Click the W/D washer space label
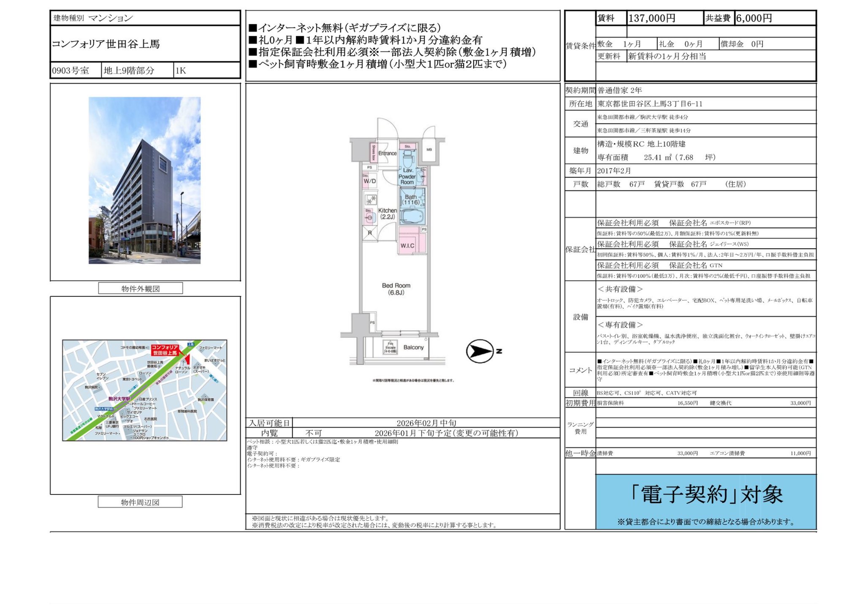Image resolution: width=868 pixels, height=614 pixels. click(370, 181)
